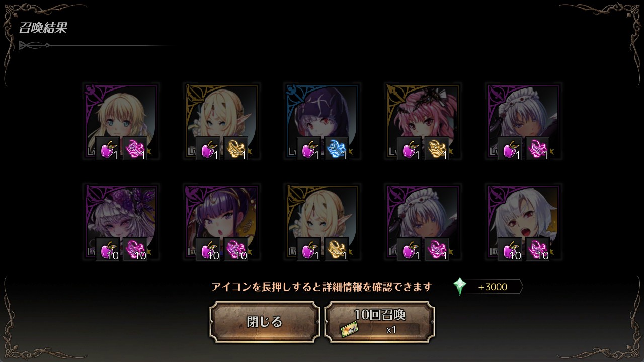Screen dimensions: 644x362
Task: Select pink crystal x10 icon on butterfly character
Action: (x=135, y=249)
